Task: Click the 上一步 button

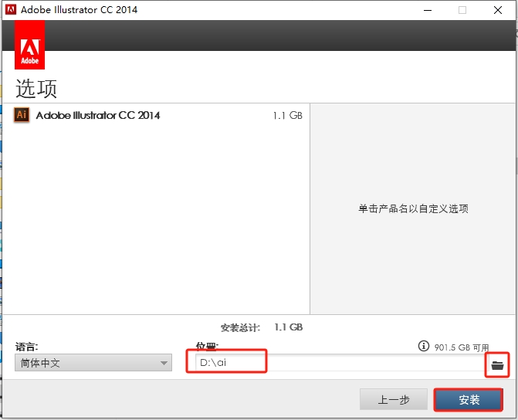Action: point(394,399)
